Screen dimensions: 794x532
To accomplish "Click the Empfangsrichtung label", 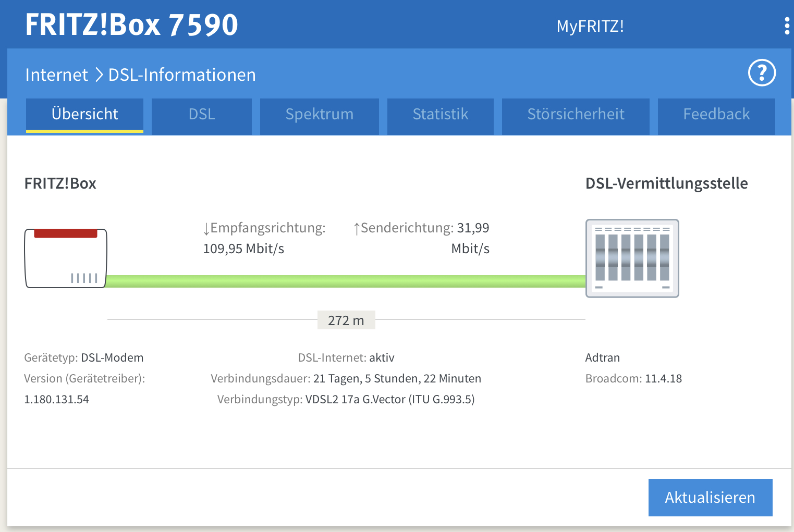I will click(x=264, y=228).
